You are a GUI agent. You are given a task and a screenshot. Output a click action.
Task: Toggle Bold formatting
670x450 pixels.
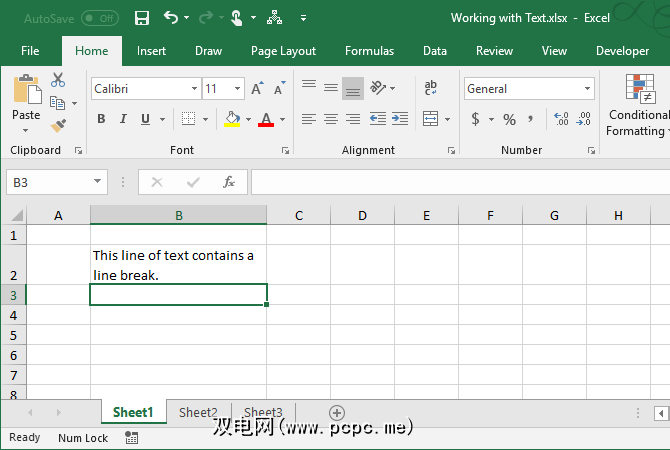tap(101, 119)
